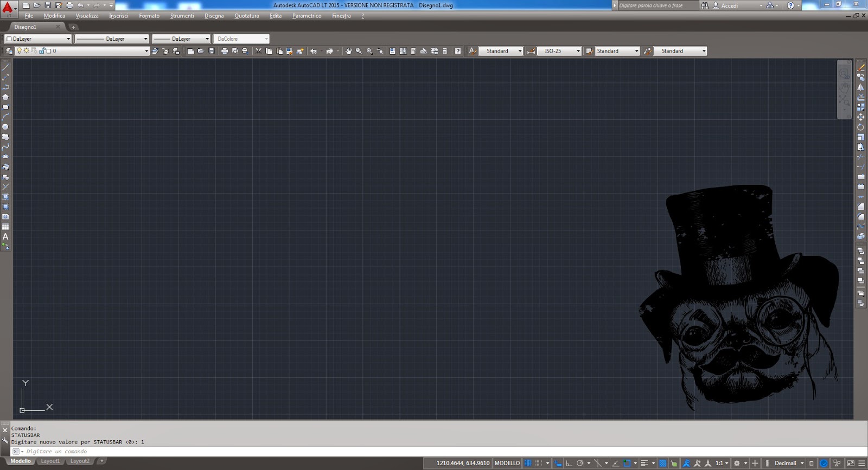The height and width of the screenshot is (470, 868).
Task: Click the Accedi sign-in button
Action: pos(729,5)
